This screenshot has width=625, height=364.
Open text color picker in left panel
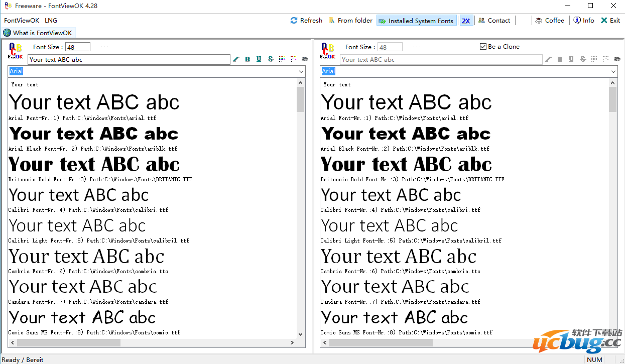click(x=282, y=59)
